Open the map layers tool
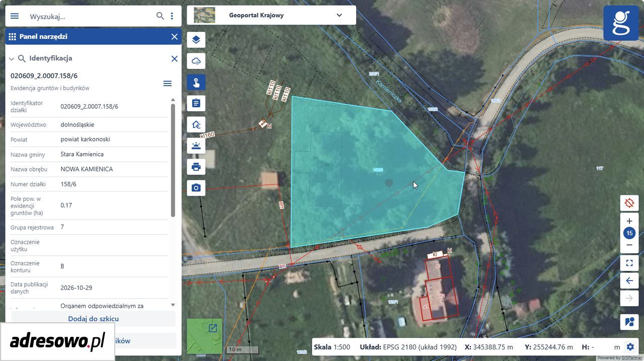 196,40
